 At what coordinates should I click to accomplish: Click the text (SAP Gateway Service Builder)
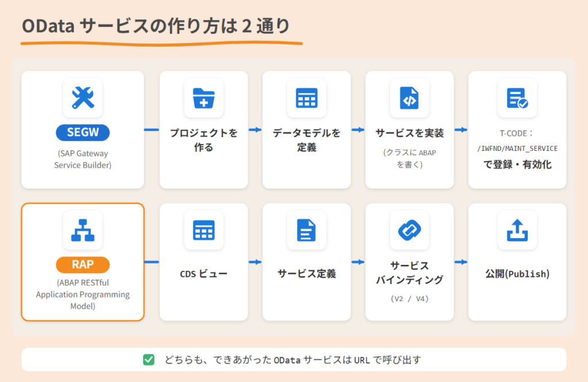83,159
